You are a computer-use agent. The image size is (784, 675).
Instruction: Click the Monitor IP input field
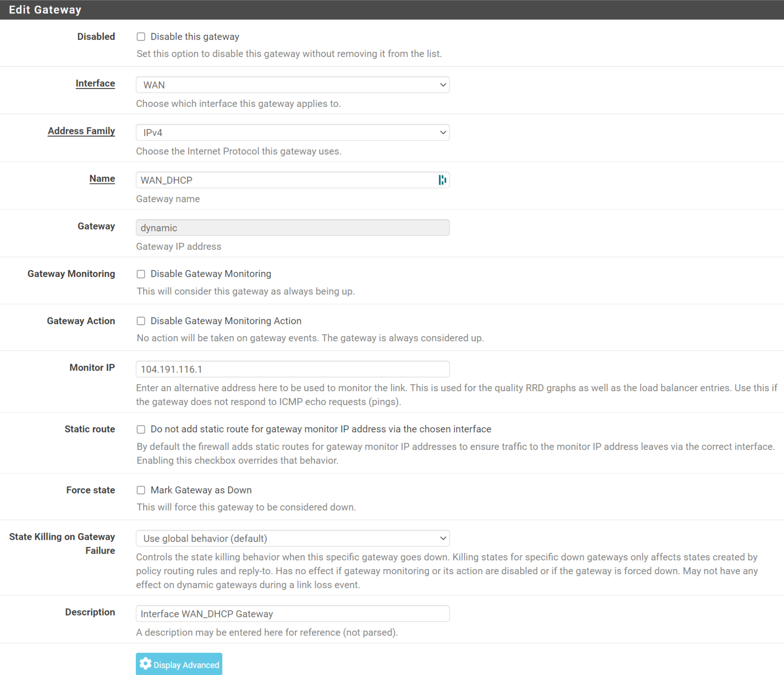293,369
